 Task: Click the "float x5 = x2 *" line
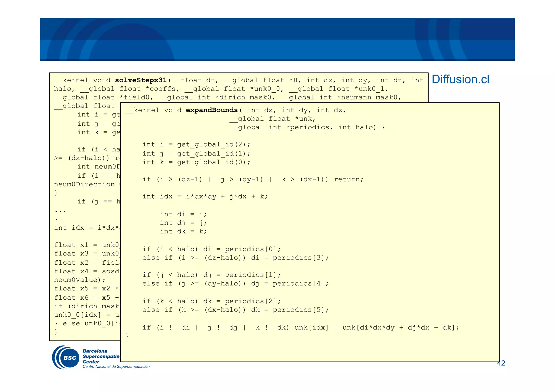tap(87, 289)
